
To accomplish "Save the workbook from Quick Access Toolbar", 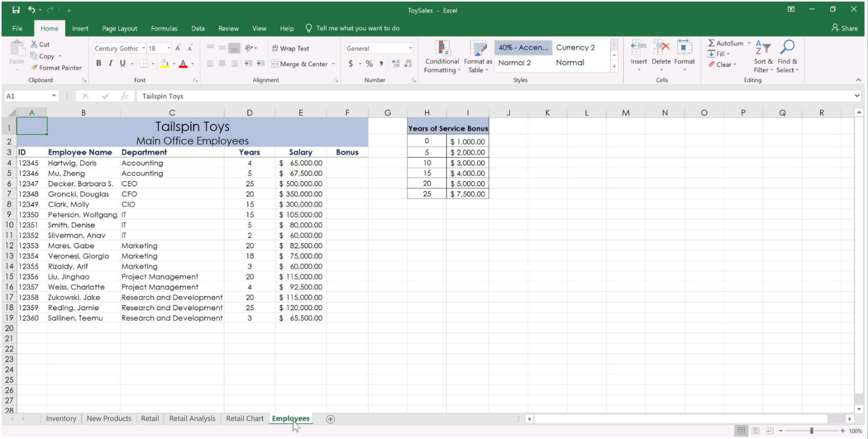I will (16, 10).
